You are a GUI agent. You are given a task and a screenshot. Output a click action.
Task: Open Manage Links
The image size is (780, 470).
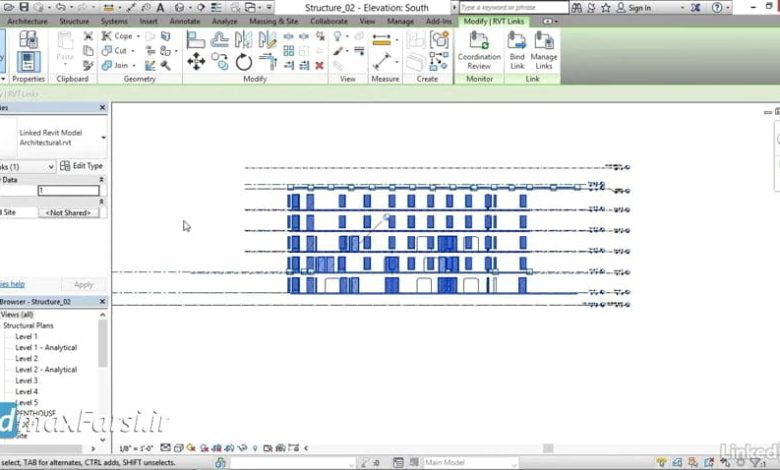click(544, 50)
